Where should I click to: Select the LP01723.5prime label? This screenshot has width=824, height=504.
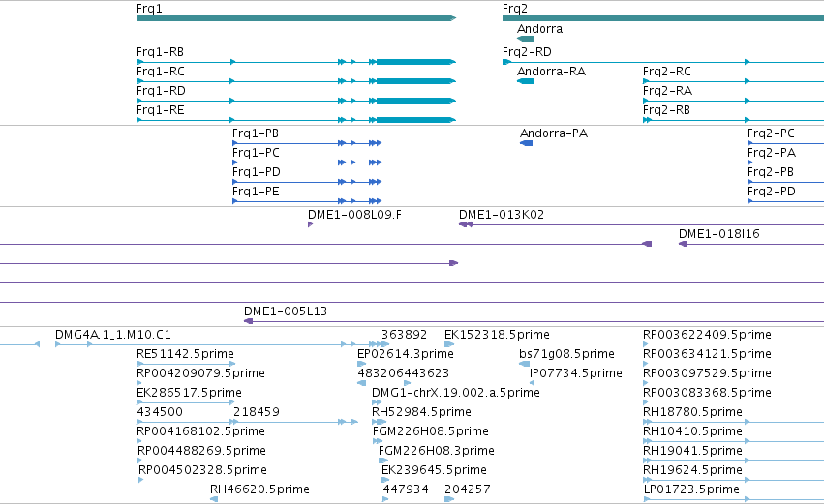[691, 489]
